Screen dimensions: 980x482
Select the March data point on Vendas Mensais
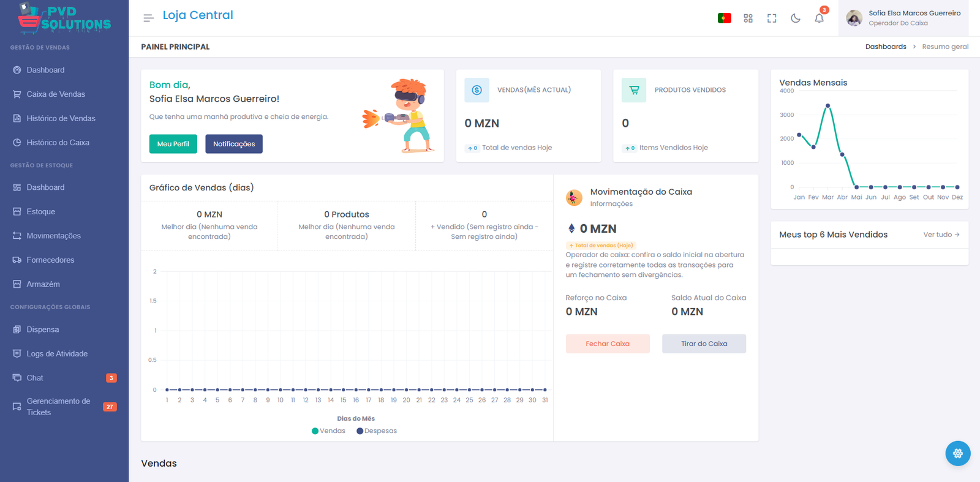click(x=827, y=106)
